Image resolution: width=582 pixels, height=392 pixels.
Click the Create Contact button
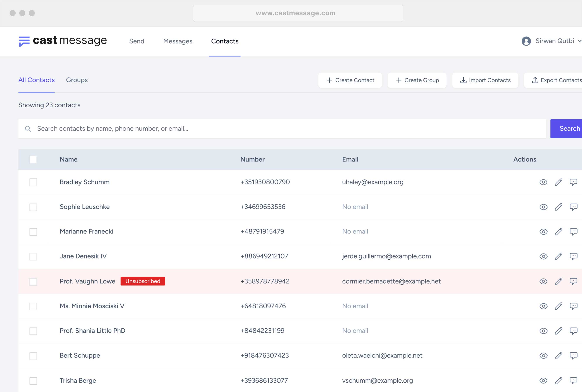350,80
